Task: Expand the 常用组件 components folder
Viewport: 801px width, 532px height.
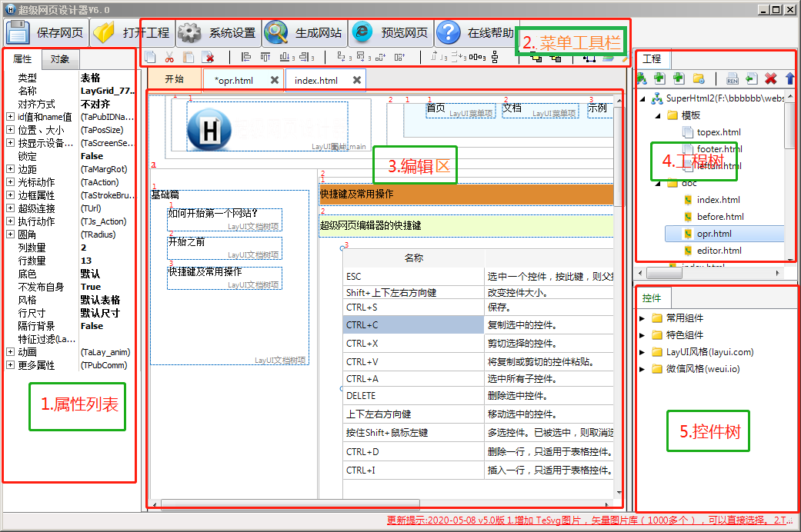Action: (x=642, y=318)
